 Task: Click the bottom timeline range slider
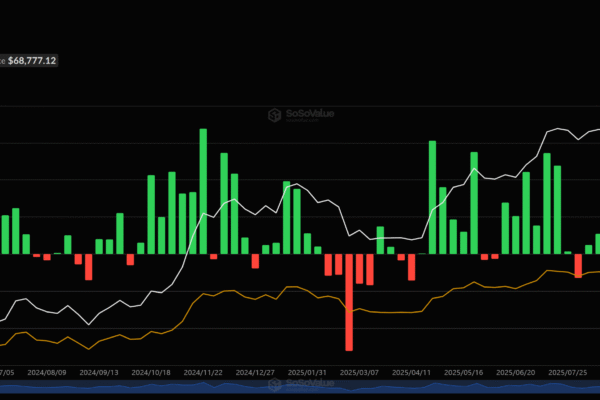[x=300, y=393]
